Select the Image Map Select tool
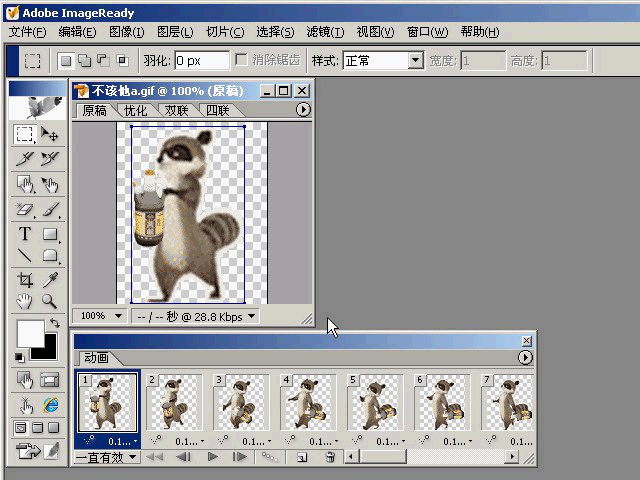 tap(50, 185)
